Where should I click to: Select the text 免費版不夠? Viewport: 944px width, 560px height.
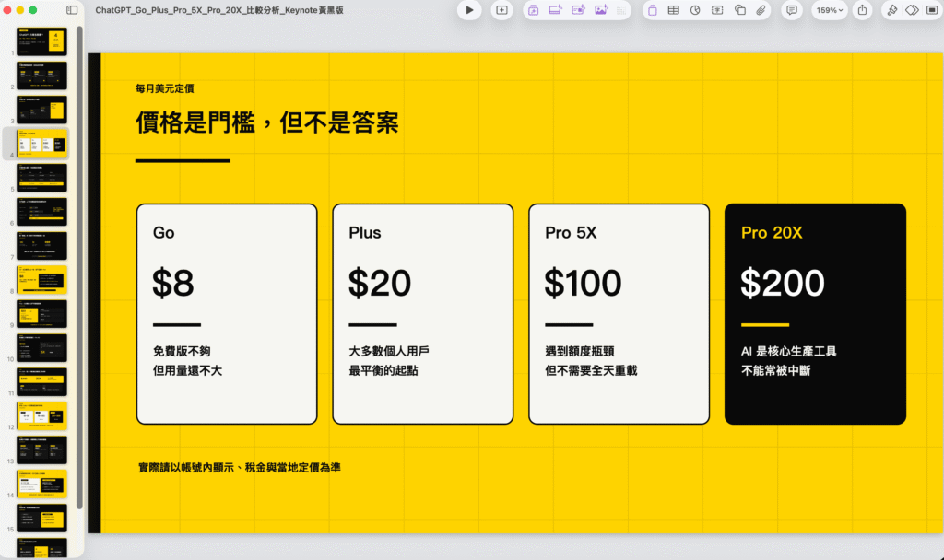[x=182, y=351]
